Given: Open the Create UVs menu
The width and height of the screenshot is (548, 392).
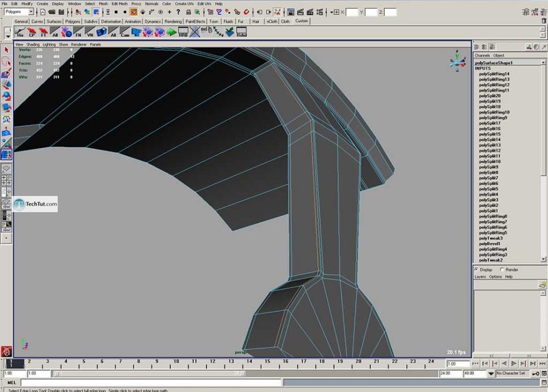Looking at the screenshot, I should [x=184, y=3].
